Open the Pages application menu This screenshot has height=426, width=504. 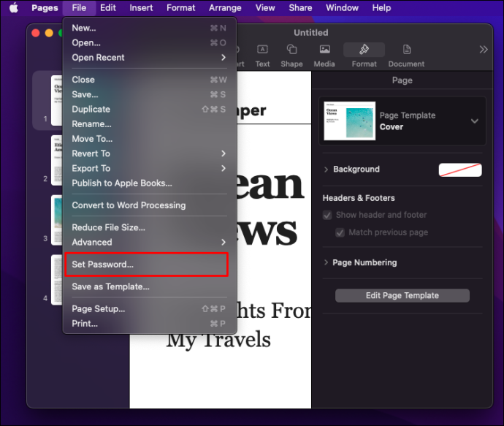45,8
